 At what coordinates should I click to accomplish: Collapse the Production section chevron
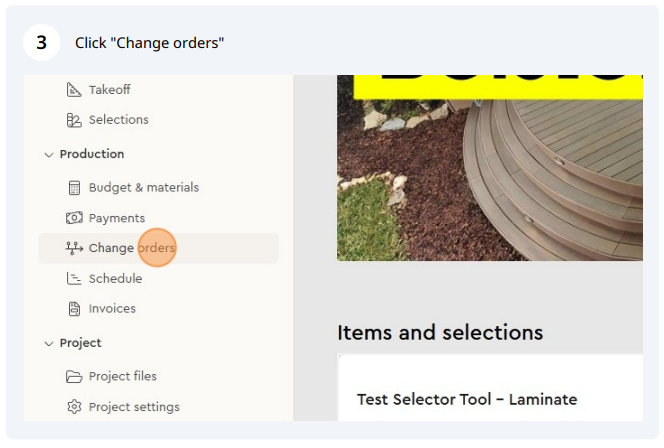pos(49,155)
